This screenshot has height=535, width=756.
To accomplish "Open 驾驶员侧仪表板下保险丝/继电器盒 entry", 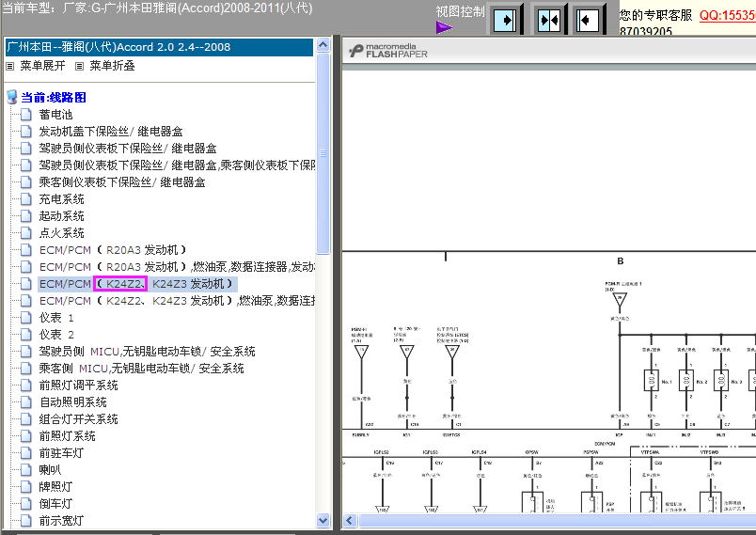I will coord(128,149).
